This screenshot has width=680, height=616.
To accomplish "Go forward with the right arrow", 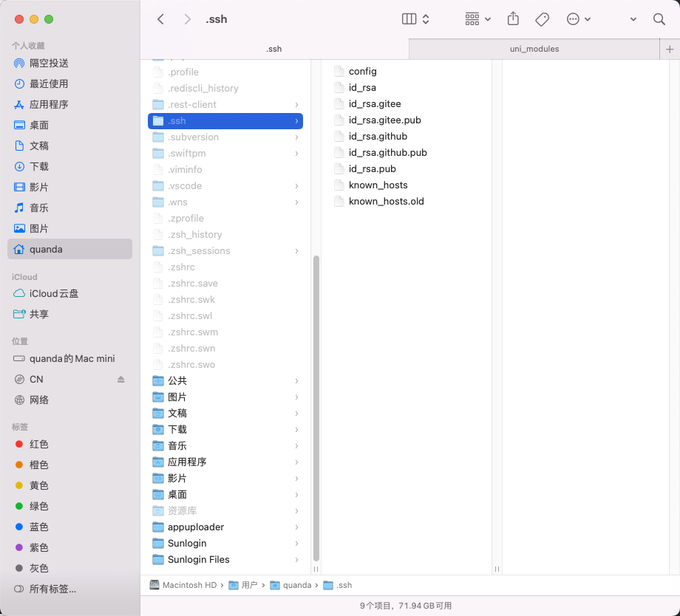I will (x=187, y=19).
